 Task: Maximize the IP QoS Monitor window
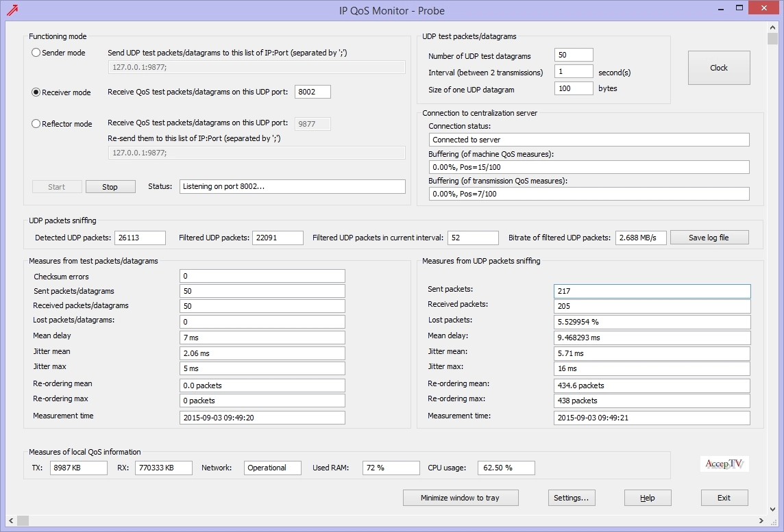point(739,8)
